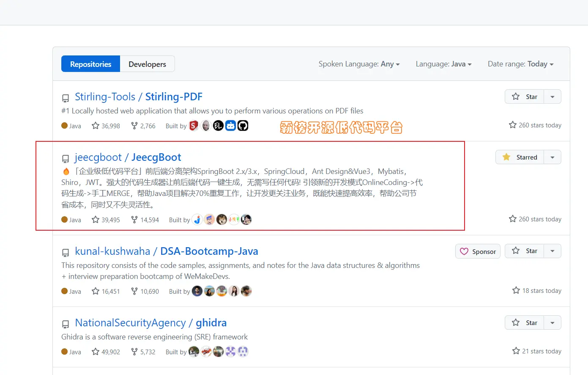
Task: Click the repo icon beside DSA-Bootcamp-Java title
Action: 66,253
